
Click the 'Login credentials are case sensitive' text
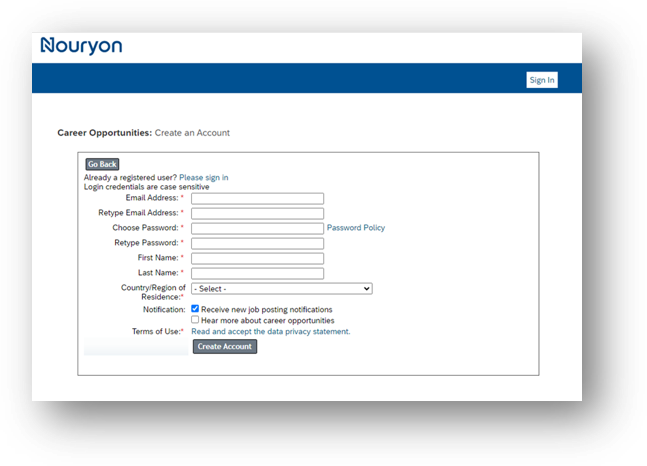click(x=146, y=187)
